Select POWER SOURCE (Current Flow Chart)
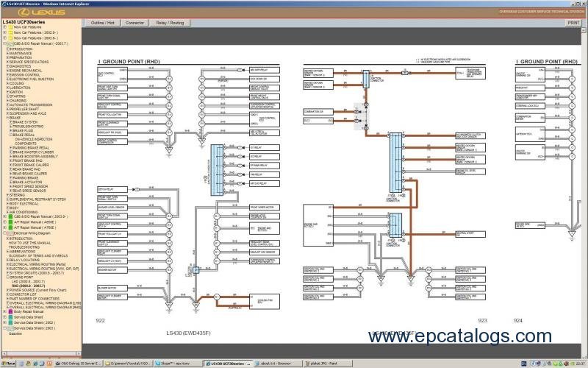Viewport: 588px width, 368px height. point(38,290)
